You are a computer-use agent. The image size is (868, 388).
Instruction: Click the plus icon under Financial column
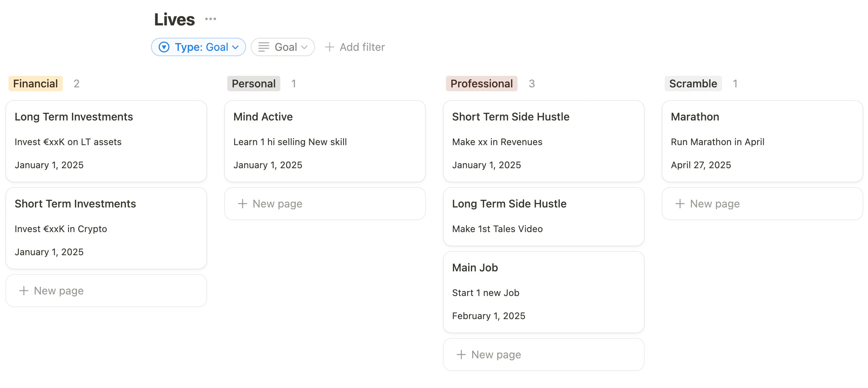pos(24,291)
